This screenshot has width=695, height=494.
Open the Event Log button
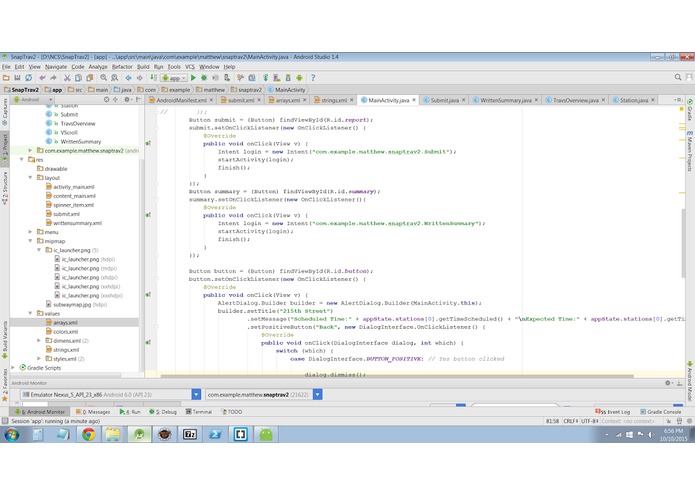point(613,412)
